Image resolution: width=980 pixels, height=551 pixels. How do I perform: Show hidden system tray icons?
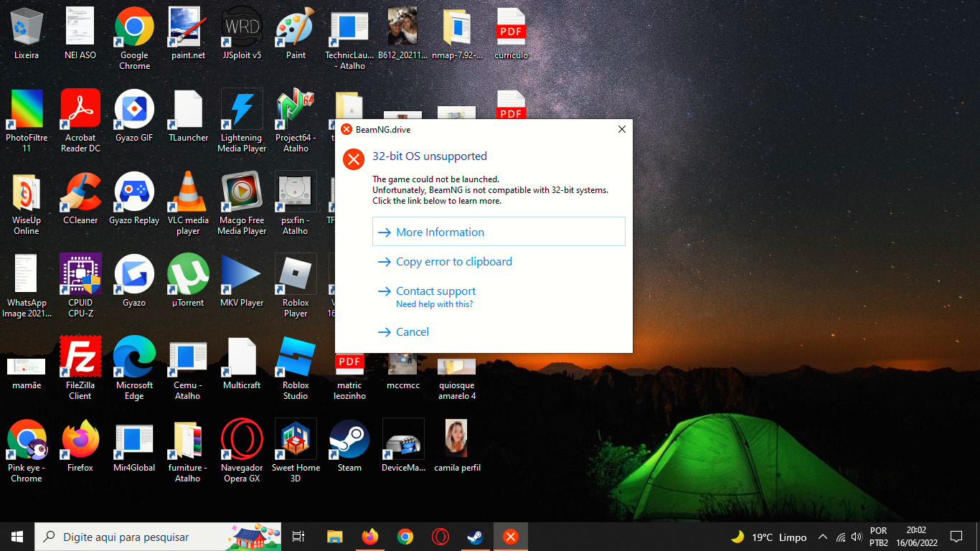[x=823, y=537]
